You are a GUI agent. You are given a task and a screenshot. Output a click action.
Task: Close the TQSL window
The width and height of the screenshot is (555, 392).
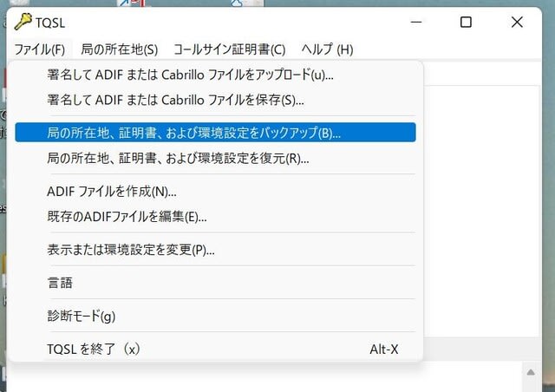coord(517,23)
